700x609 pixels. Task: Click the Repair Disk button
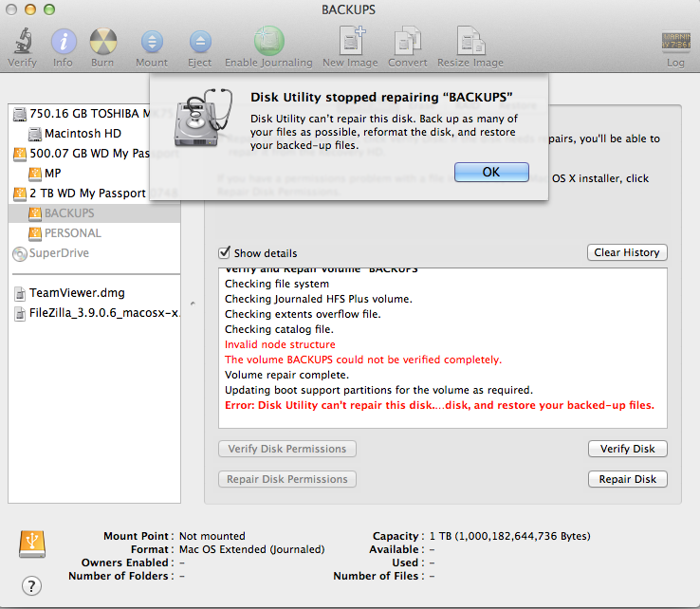pyautogui.click(x=627, y=479)
